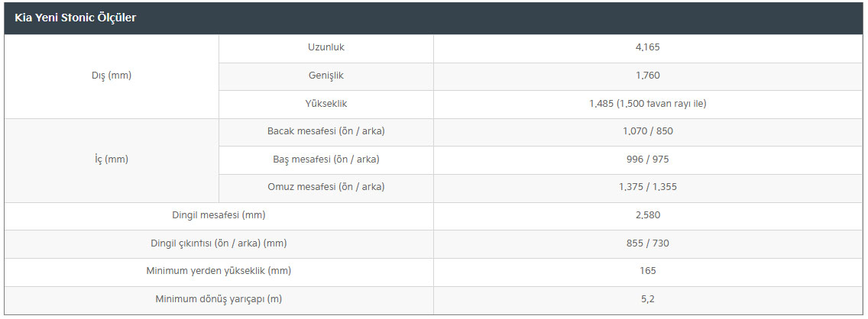Click the 2,580 wheelbase value
The width and height of the screenshot is (868, 319).
tap(647, 215)
